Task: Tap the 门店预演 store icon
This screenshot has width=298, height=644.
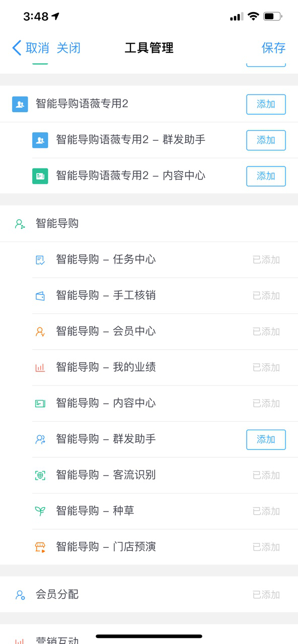Action: [40, 547]
